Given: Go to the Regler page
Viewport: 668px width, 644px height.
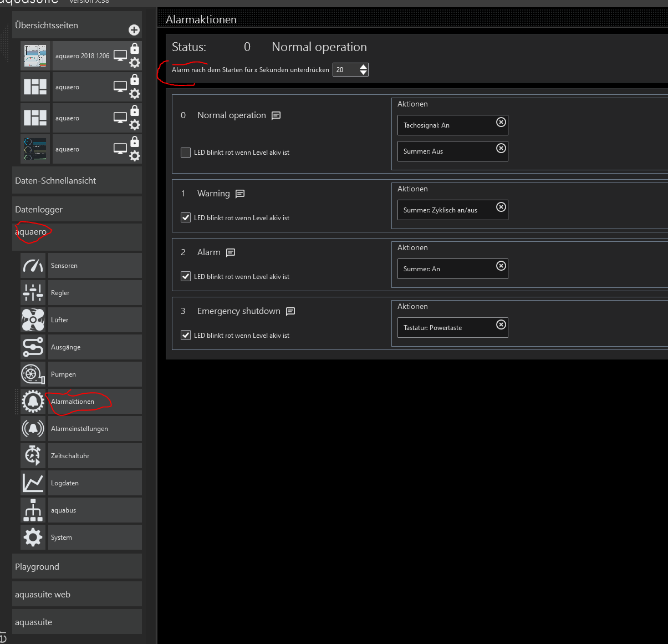Looking at the screenshot, I should 60,293.
